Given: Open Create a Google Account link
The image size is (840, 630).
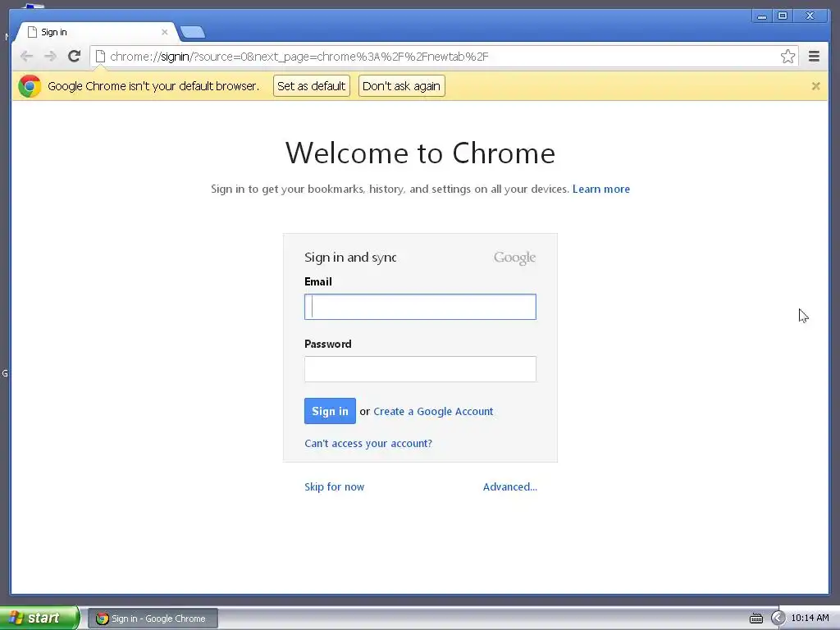Looking at the screenshot, I should click(433, 412).
